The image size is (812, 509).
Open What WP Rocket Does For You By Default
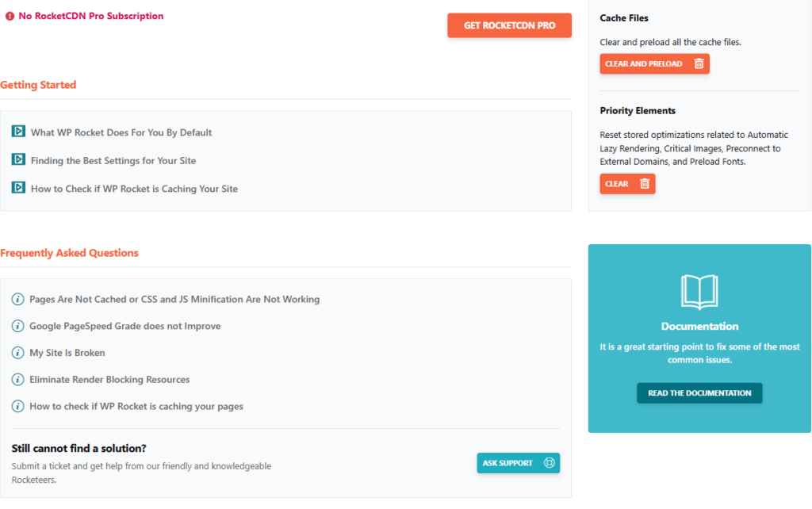(121, 132)
